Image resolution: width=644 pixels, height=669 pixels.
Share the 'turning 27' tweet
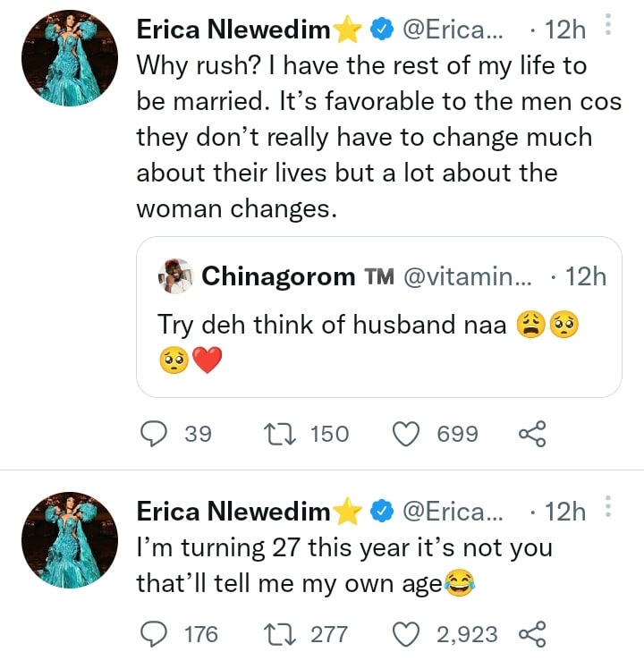coord(531,634)
